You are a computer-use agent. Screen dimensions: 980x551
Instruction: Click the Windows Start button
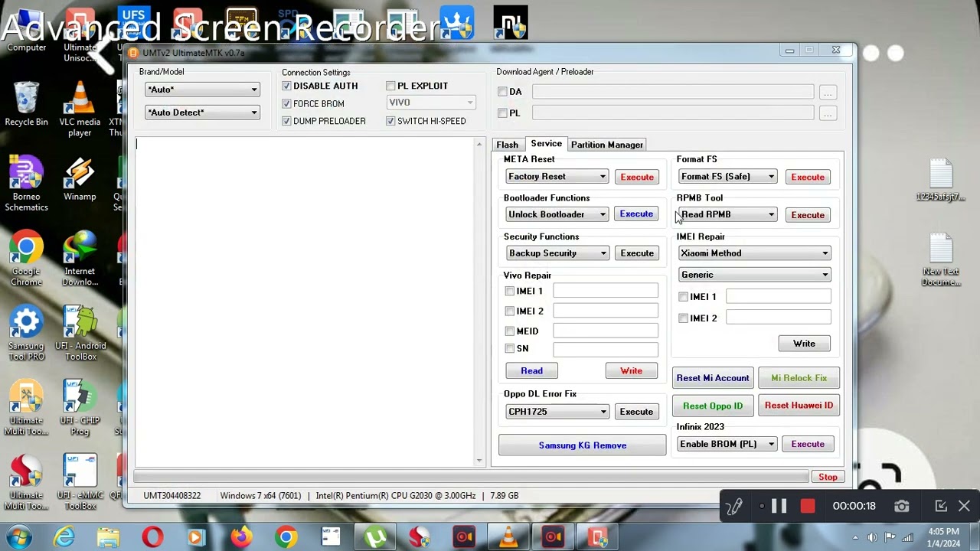(x=18, y=537)
